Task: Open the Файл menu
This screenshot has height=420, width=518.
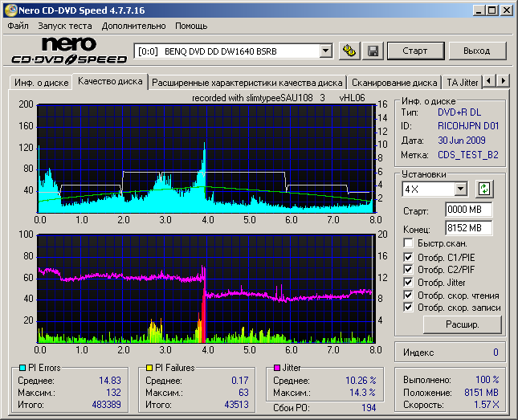Action: pyautogui.click(x=18, y=26)
